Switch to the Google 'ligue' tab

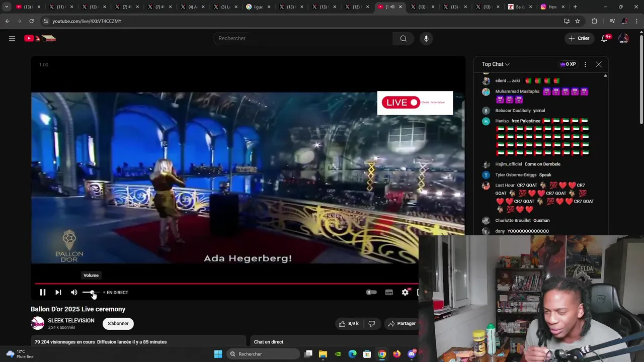pos(258,7)
